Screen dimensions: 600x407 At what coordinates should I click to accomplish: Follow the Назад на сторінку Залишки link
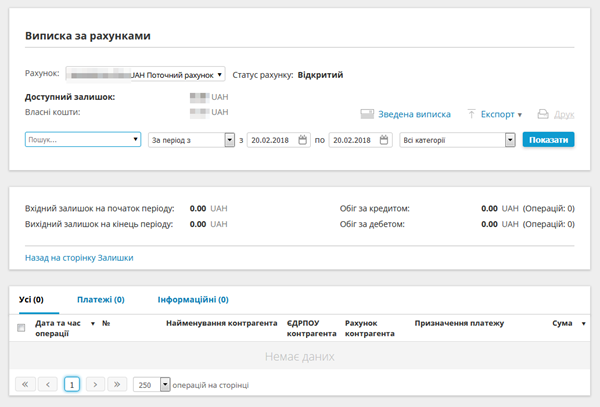(79, 258)
